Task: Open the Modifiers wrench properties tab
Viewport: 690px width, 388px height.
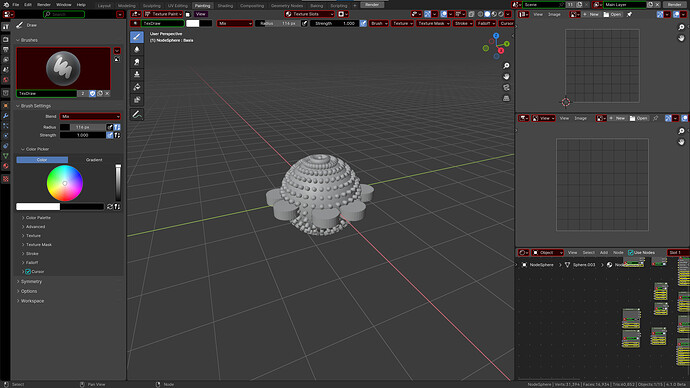Action: pos(6,116)
